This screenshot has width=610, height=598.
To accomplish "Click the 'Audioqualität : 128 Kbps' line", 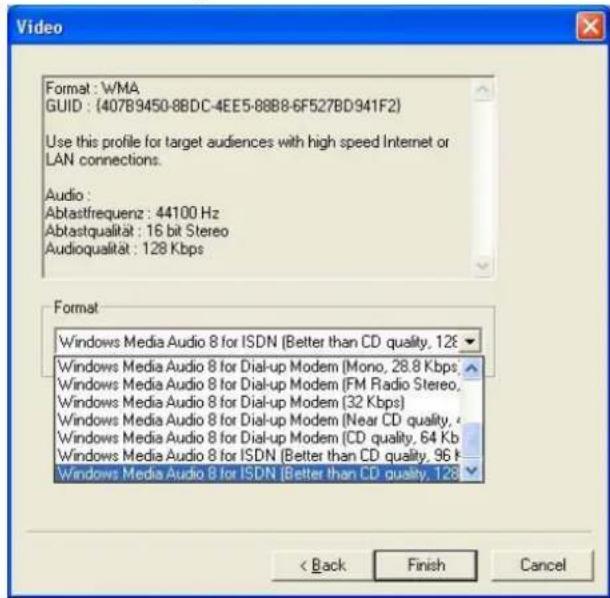I will tap(124, 249).
